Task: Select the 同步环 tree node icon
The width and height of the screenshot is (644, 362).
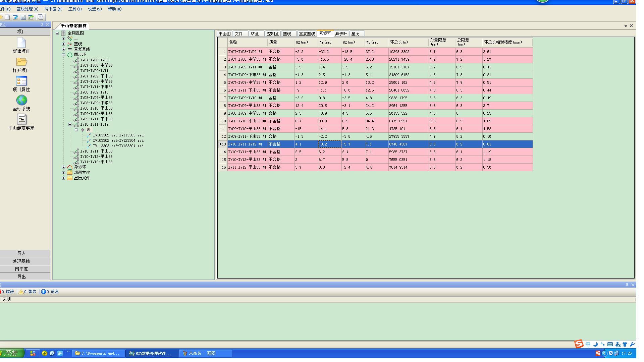Action: click(x=70, y=55)
